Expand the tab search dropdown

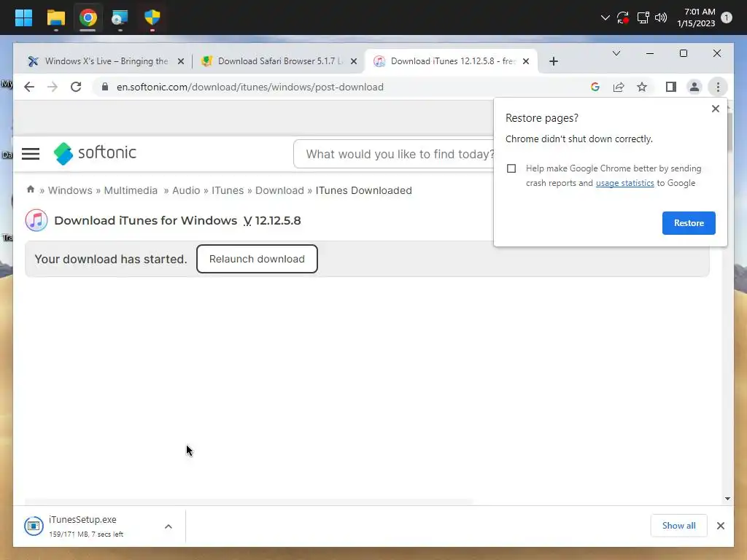click(x=616, y=52)
